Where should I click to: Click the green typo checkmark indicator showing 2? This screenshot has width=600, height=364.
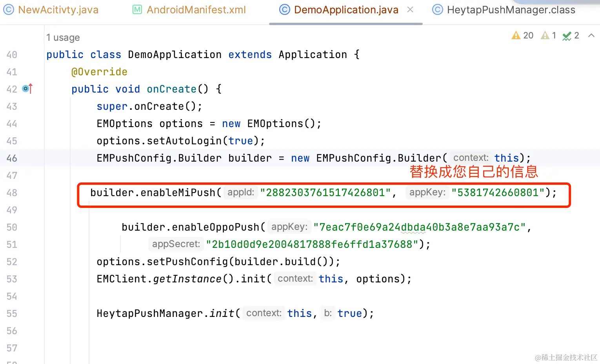pos(571,36)
